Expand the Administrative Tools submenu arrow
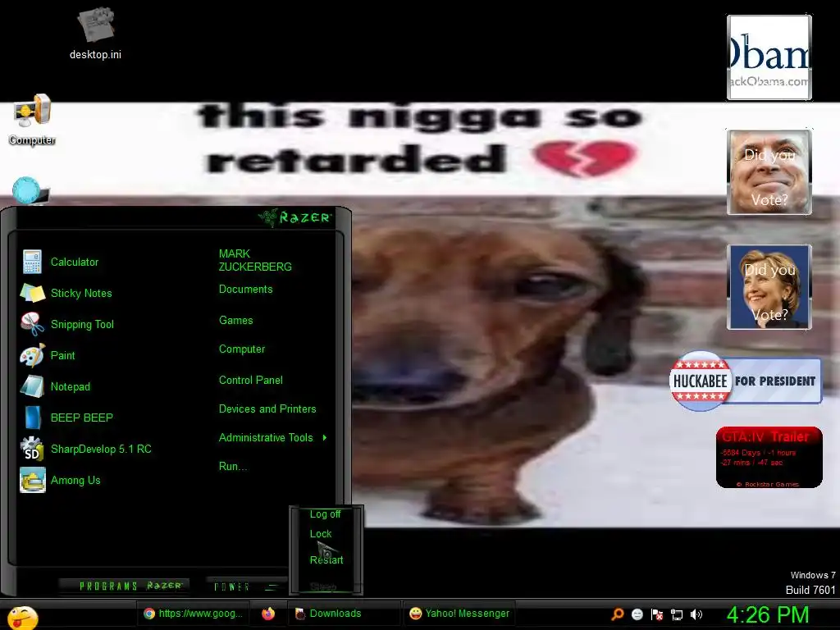The image size is (840, 630). click(x=325, y=438)
